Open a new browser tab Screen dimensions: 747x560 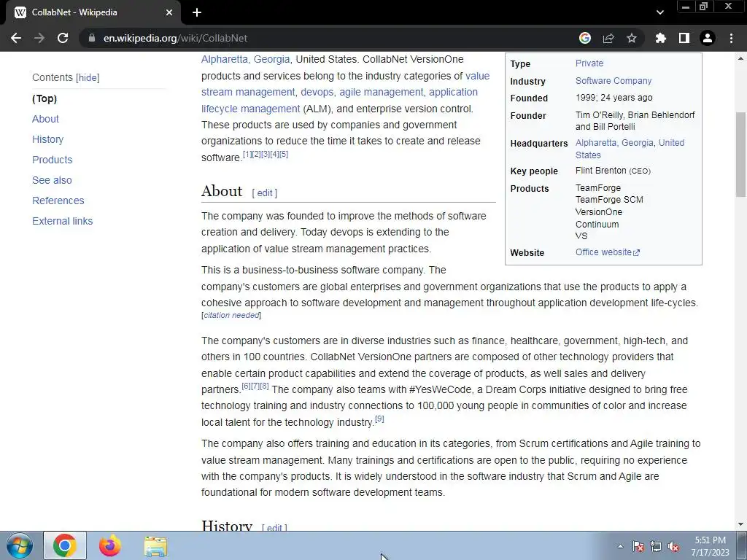click(x=197, y=12)
